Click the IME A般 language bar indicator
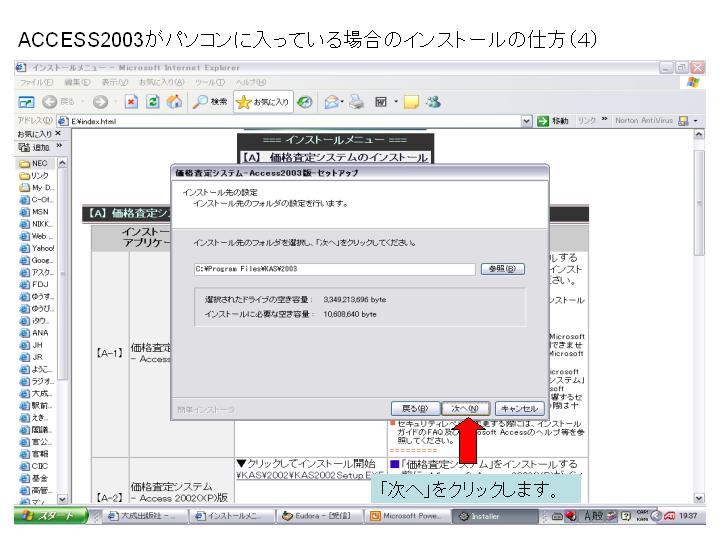 593,516
